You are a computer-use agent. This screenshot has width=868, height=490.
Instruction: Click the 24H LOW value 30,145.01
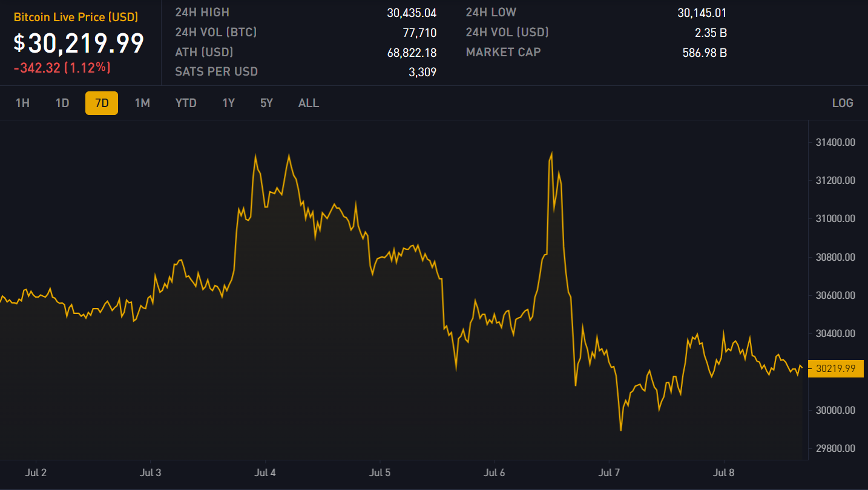[702, 13]
